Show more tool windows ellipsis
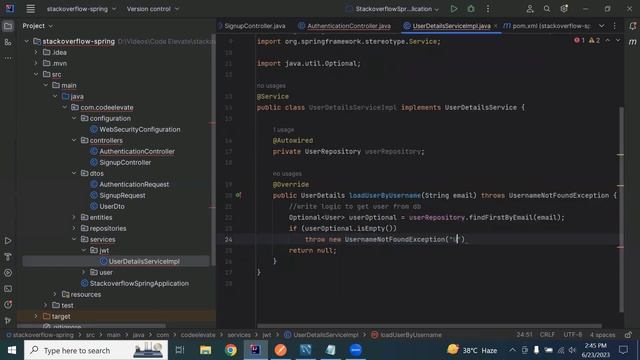The image size is (640, 360). (x=8, y=58)
